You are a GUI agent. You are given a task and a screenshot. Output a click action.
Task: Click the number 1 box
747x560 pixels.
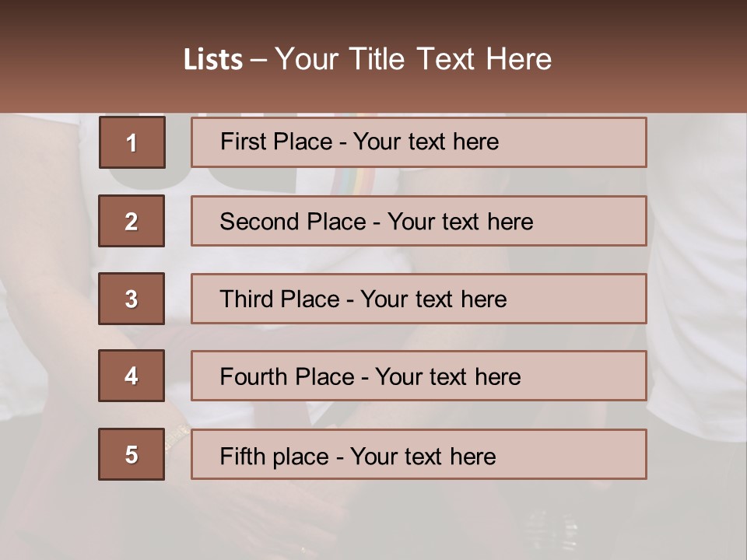(132, 142)
